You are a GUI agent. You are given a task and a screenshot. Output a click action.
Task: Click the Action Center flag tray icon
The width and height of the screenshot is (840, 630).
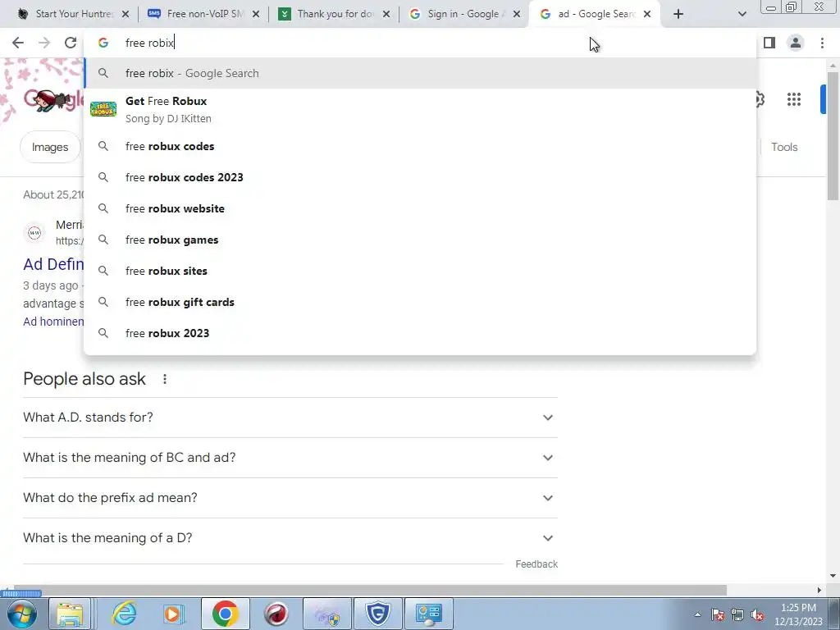(718, 614)
